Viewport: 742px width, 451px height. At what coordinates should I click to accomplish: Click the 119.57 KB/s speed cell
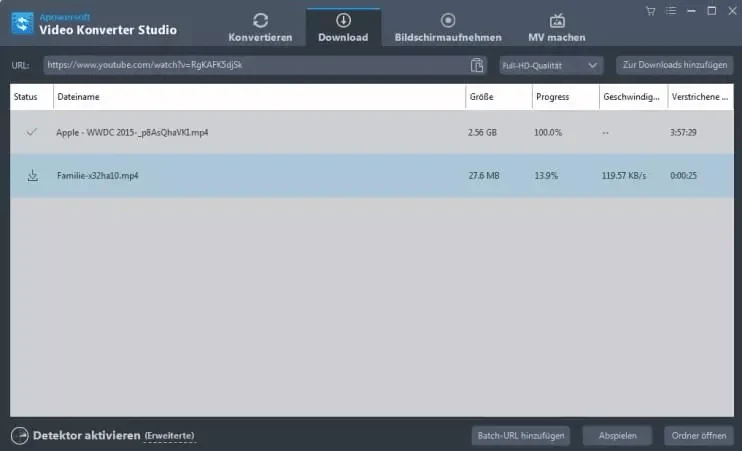tap(624, 176)
